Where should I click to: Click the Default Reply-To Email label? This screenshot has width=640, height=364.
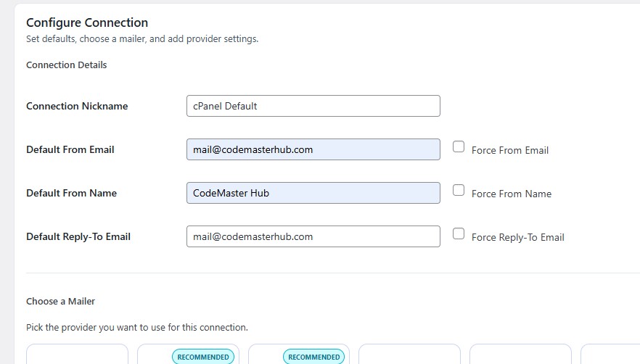78,236
